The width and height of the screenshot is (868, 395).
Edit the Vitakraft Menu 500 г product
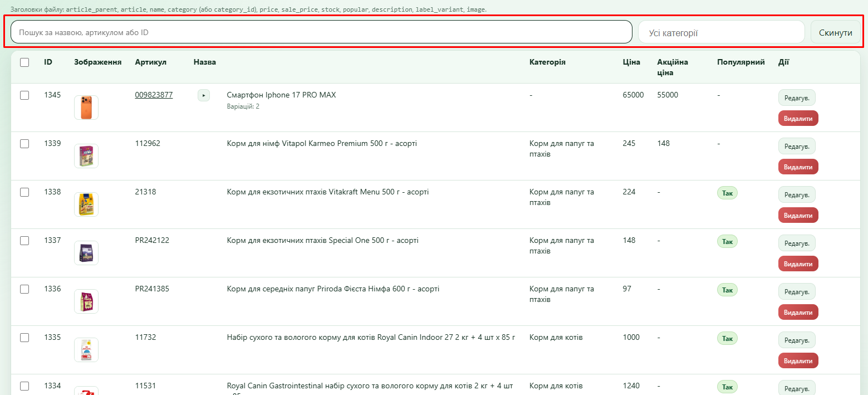[x=797, y=195]
